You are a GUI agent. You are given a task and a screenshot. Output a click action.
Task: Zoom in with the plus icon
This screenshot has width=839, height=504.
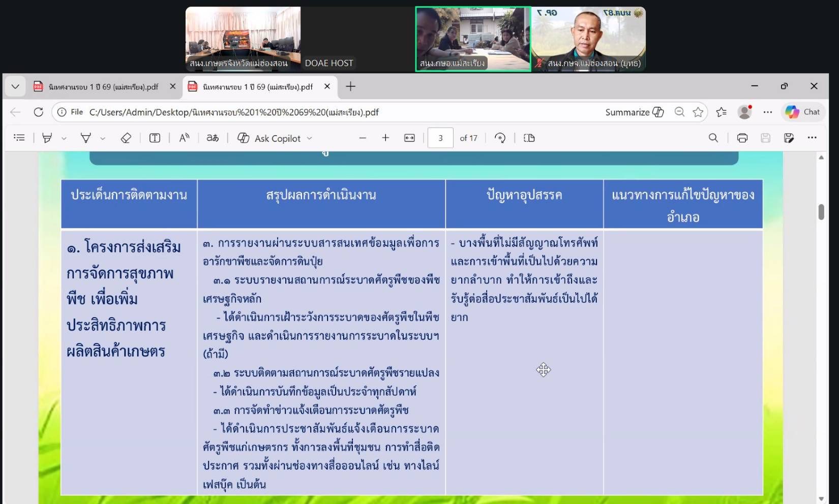(x=385, y=138)
